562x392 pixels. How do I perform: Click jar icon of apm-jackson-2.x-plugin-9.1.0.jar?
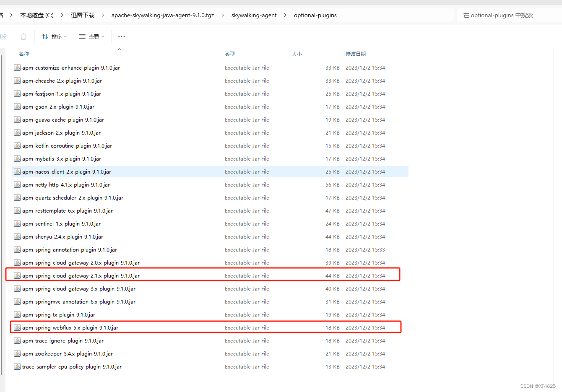pos(17,132)
